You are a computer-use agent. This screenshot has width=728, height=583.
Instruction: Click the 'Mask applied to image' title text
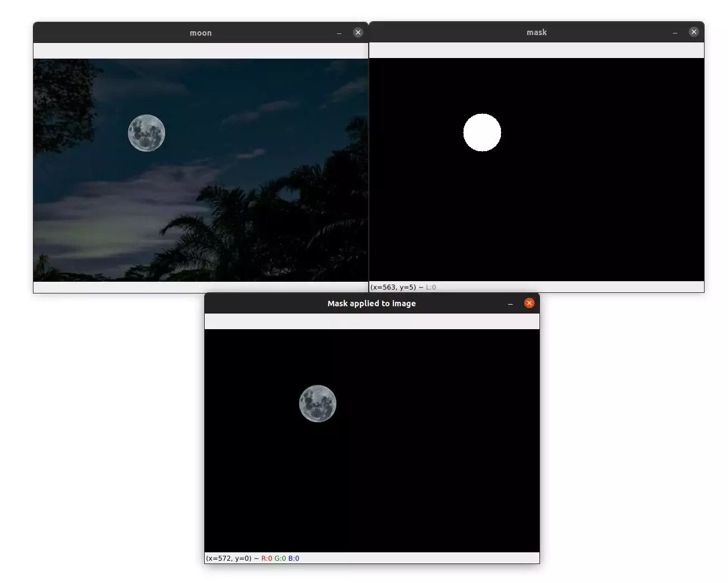tap(372, 303)
